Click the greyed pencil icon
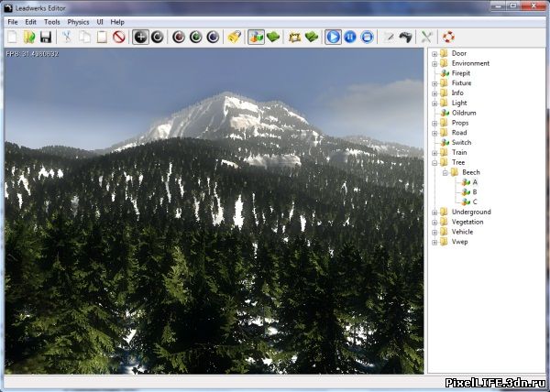Viewport: 550px width, 392px height. pyautogui.click(x=389, y=37)
